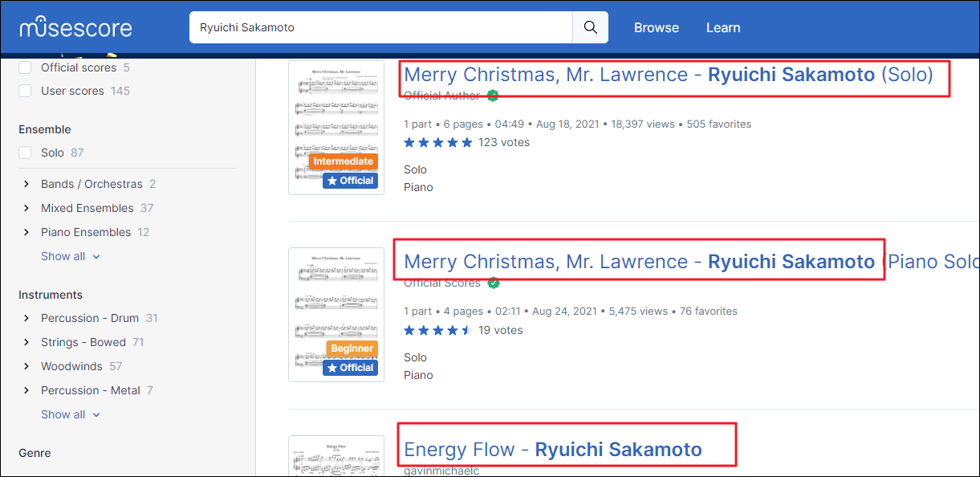Click the Ensemble filter heading
Viewport: 980px width, 477px height.
pos(45,129)
